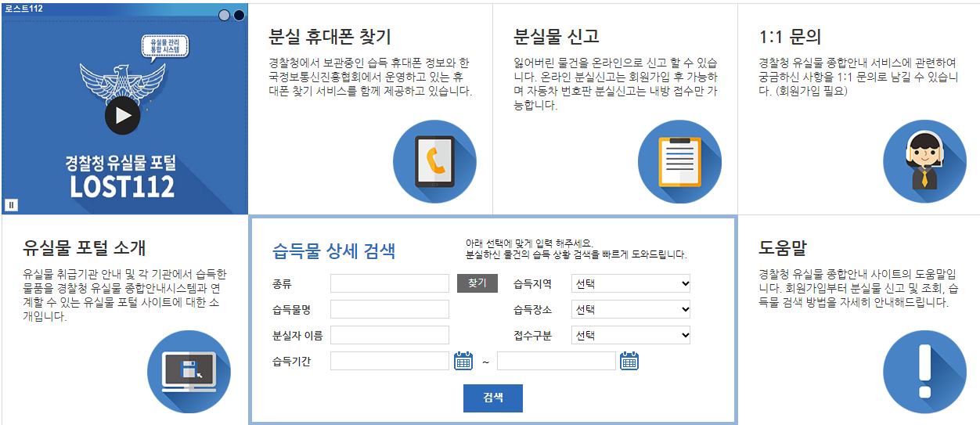
Task: Click the 분실물 신고 heading
Action: click(557, 37)
